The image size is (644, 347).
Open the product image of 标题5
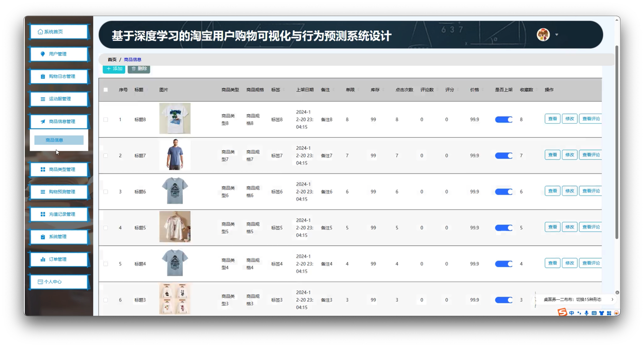click(175, 227)
